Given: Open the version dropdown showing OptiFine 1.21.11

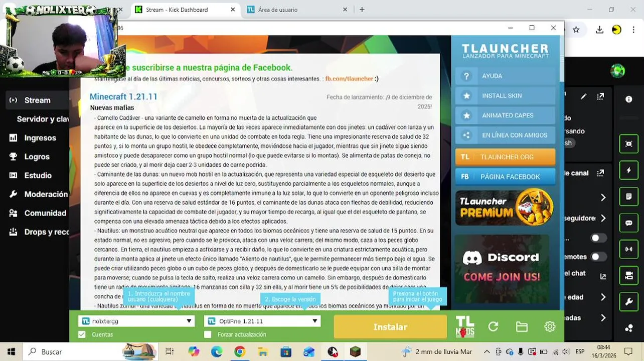Looking at the screenshot, I should pyautogui.click(x=262, y=321).
